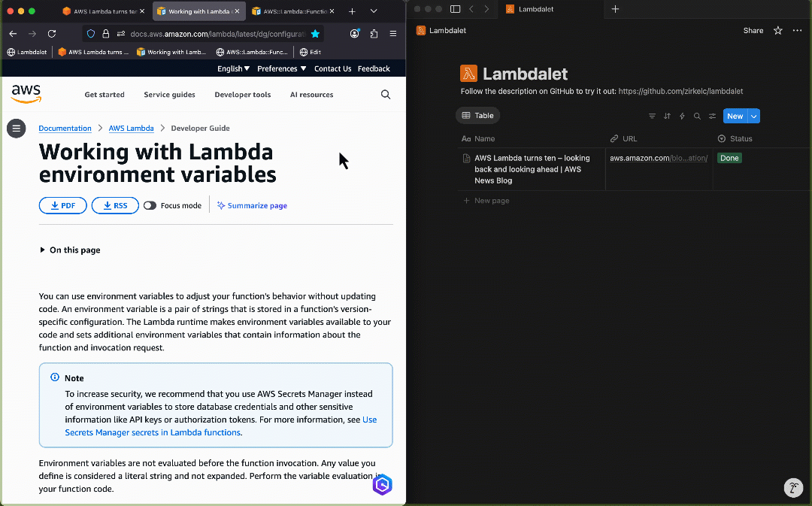
Task: Close the Working with Lambda tab
Action: point(237,11)
